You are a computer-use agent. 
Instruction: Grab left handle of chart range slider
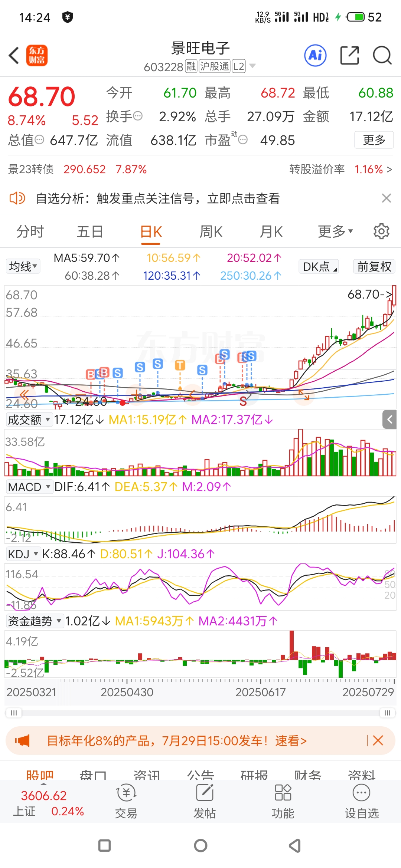pyautogui.click(x=14, y=713)
